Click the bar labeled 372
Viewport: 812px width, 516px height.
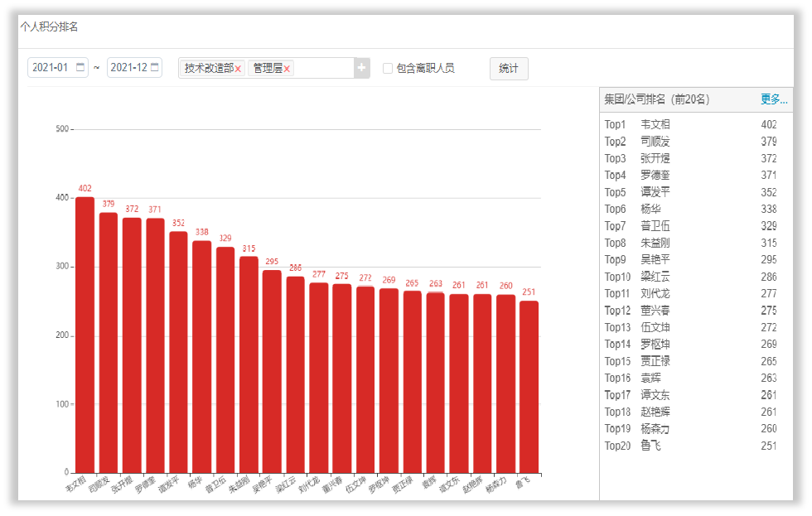[132, 345]
